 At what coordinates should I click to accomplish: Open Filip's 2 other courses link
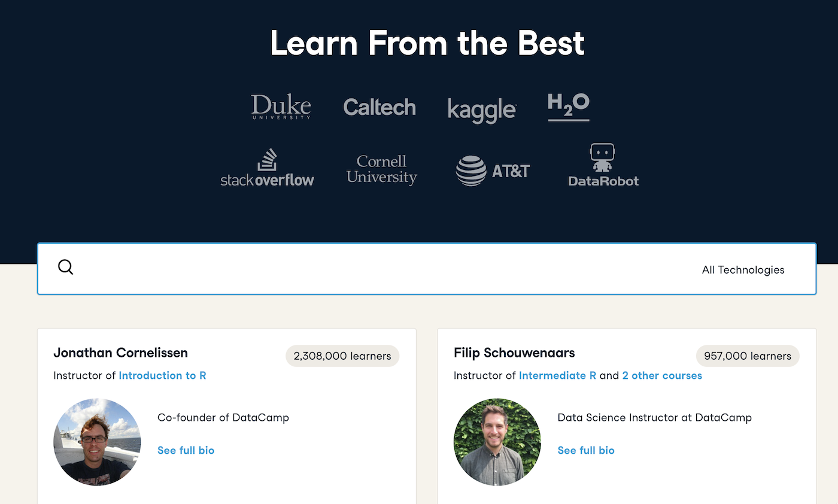click(x=662, y=376)
